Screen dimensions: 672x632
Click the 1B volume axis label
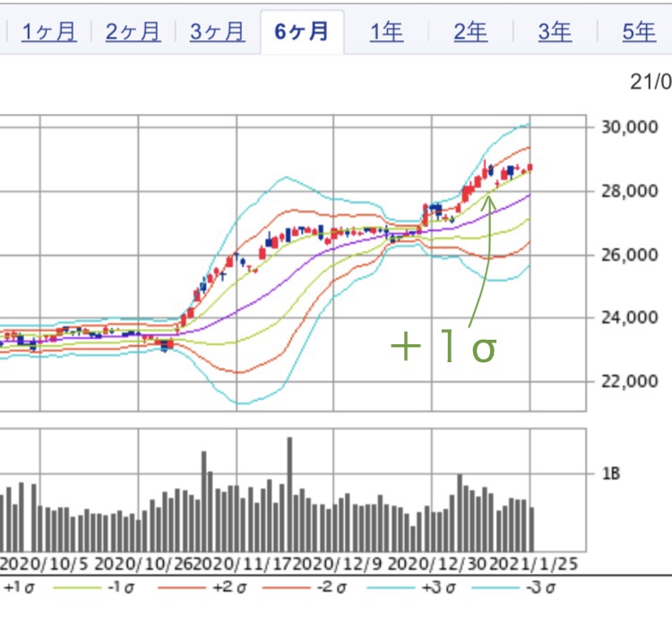611,474
